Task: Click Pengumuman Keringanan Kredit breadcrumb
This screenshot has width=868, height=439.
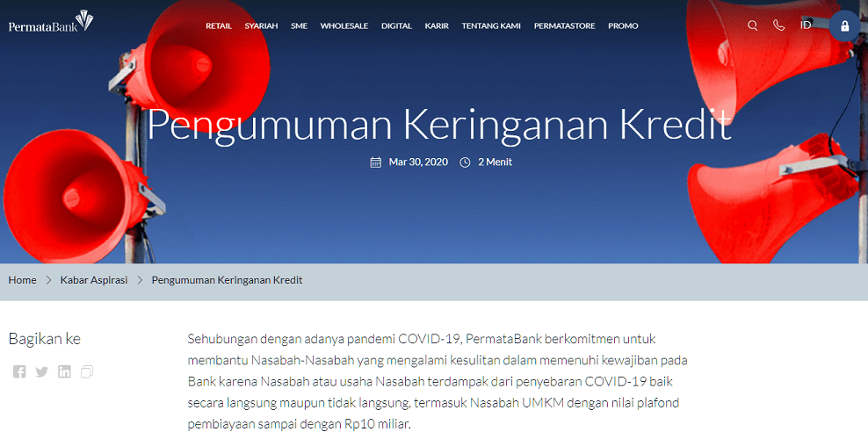Action: tap(227, 280)
